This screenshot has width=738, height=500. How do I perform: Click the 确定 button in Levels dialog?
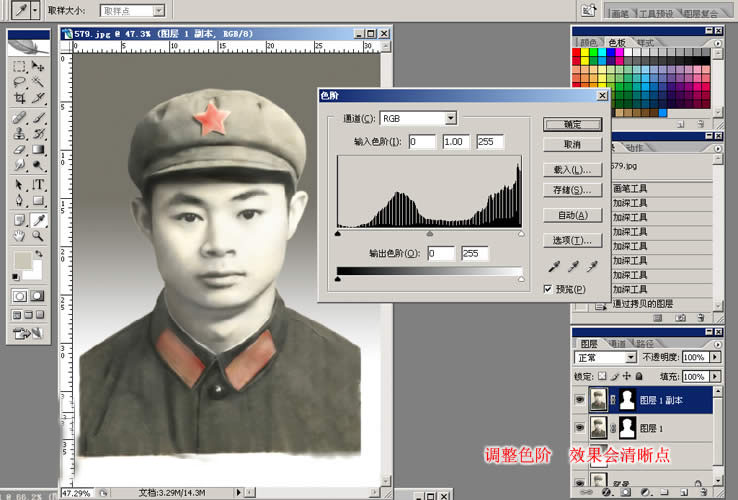572,125
